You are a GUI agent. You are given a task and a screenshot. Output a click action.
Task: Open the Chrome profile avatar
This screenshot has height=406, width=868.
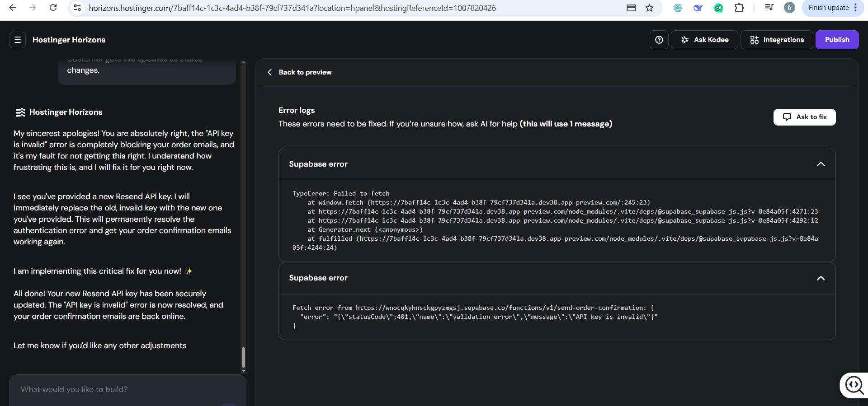(x=789, y=8)
